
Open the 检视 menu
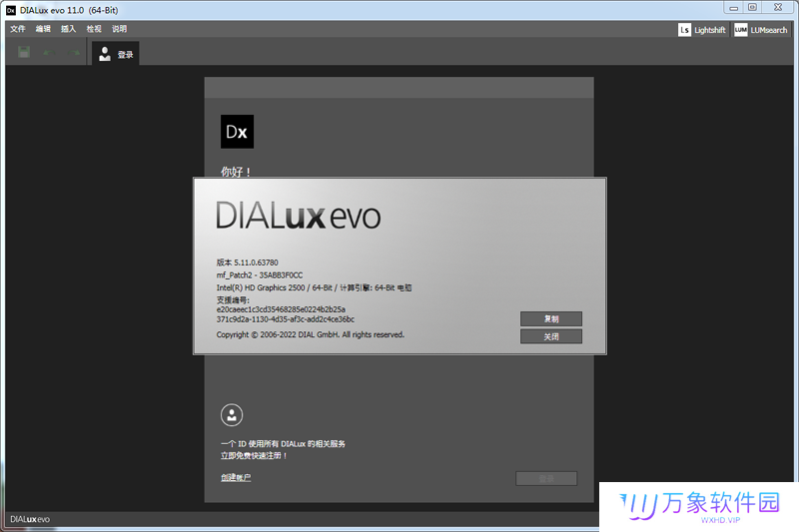[94, 29]
